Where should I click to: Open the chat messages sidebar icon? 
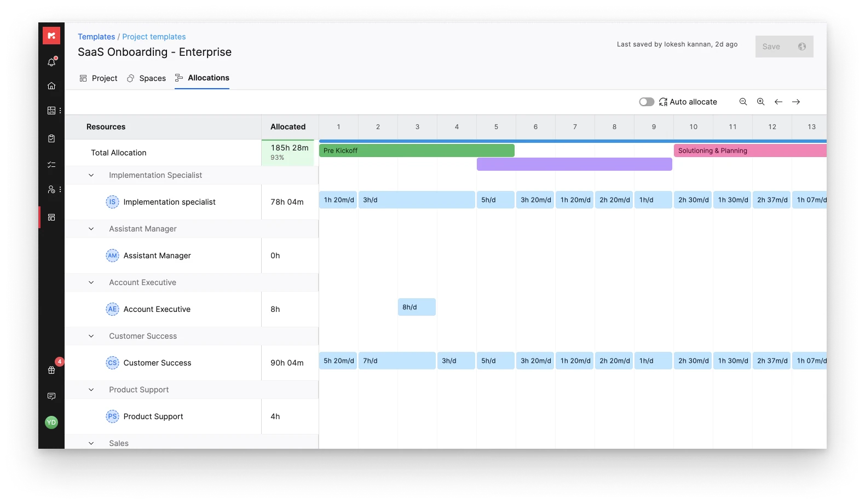click(51, 396)
